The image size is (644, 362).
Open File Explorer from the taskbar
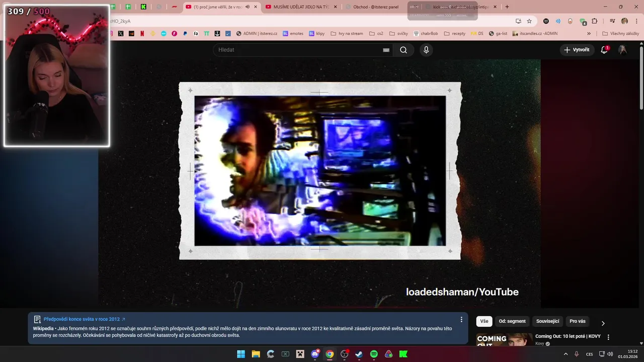(x=256, y=354)
